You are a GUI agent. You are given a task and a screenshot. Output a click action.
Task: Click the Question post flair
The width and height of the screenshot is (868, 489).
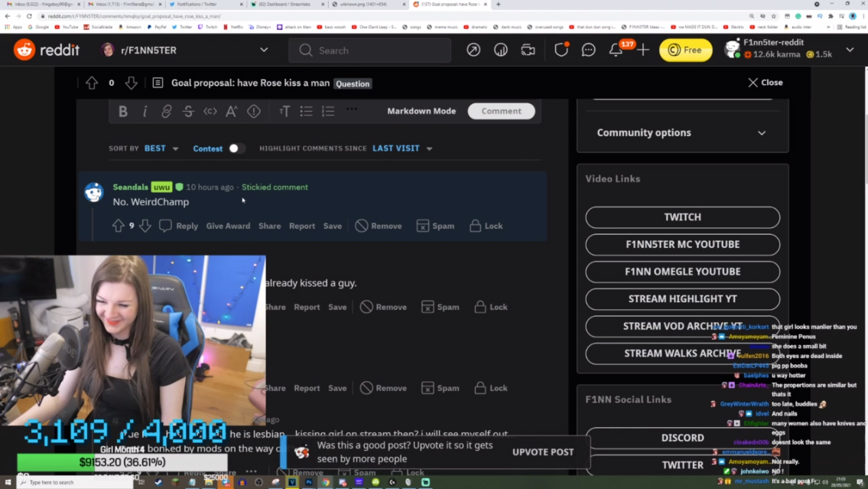[353, 83]
